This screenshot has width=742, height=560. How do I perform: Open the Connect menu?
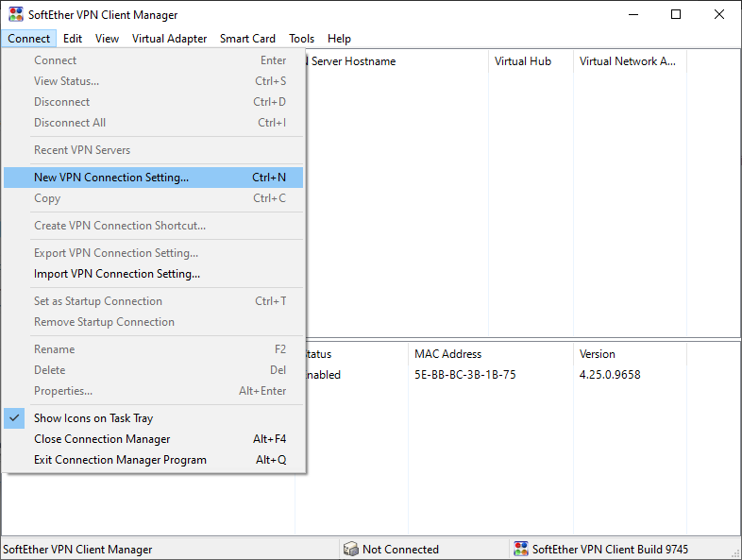tap(29, 39)
